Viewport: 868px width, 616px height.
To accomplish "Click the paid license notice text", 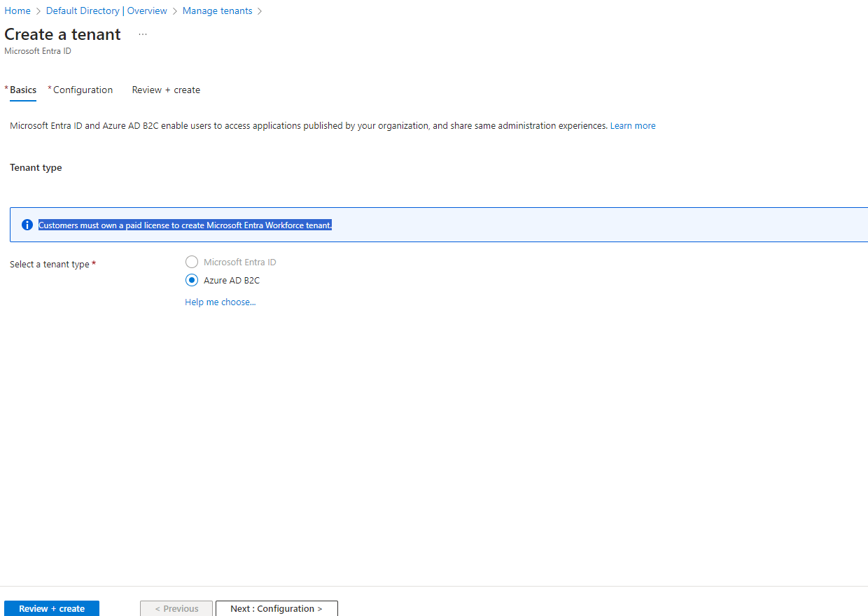I will [185, 225].
